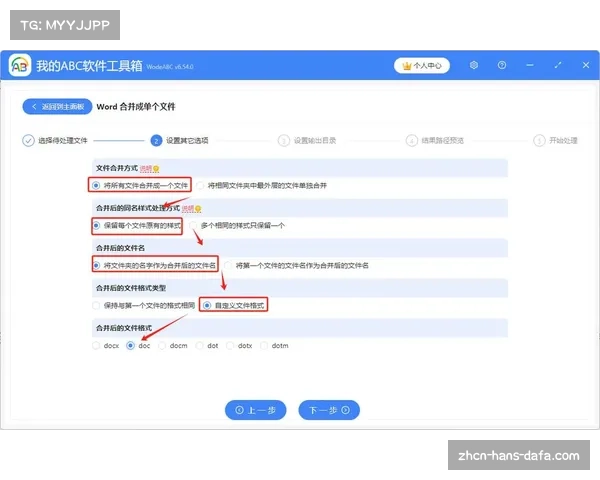This screenshot has width=600, height=480.
Task: Open the settings gear icon in title bar
Action: pyautogui.click(x=474, y=65)
